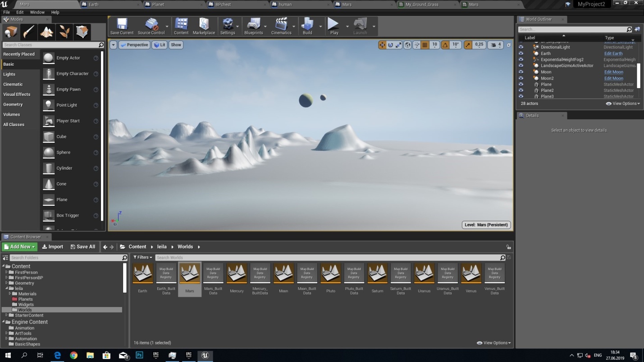644x362 pixels.
Task: Toggle sources panel icon beside Search Folders
Action: click(x=5, y=258)
